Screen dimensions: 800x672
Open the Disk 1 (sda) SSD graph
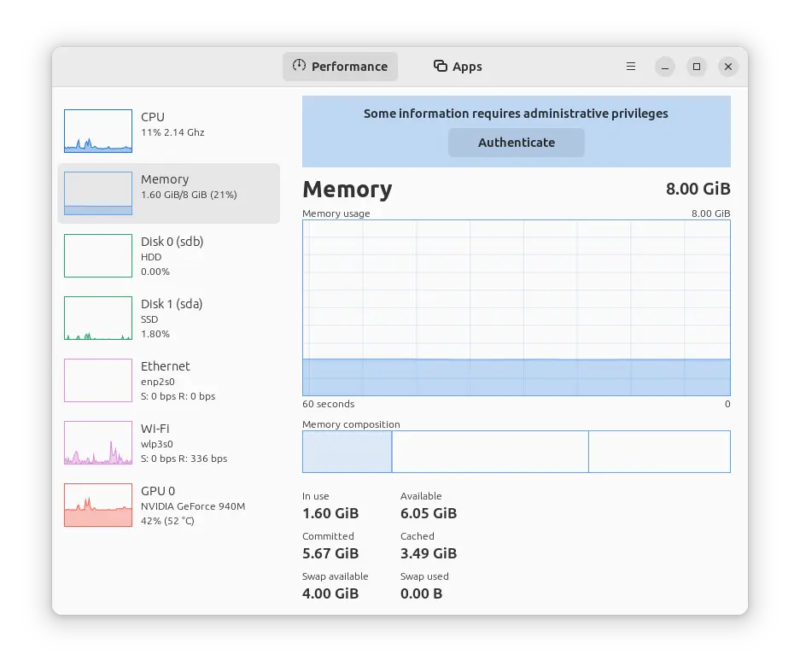(98, 318)
